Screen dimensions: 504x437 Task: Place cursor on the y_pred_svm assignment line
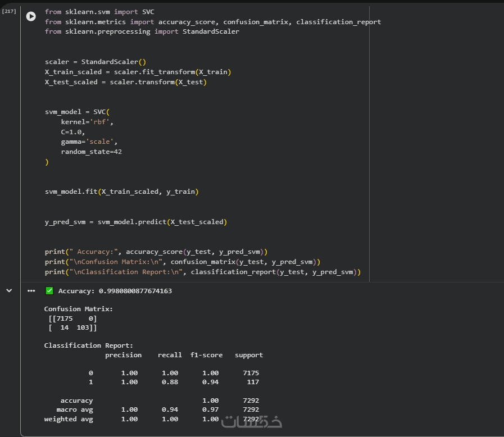click(x=135, y=222)
